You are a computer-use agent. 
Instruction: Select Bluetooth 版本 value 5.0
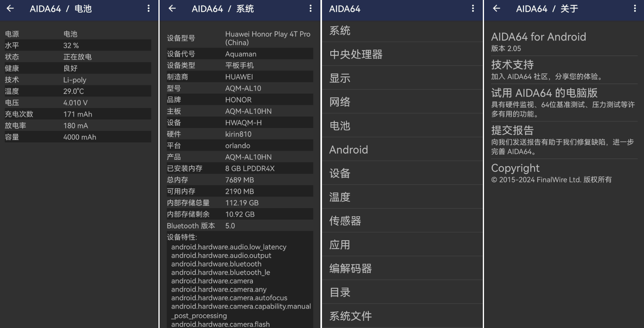tap(230, 226)
